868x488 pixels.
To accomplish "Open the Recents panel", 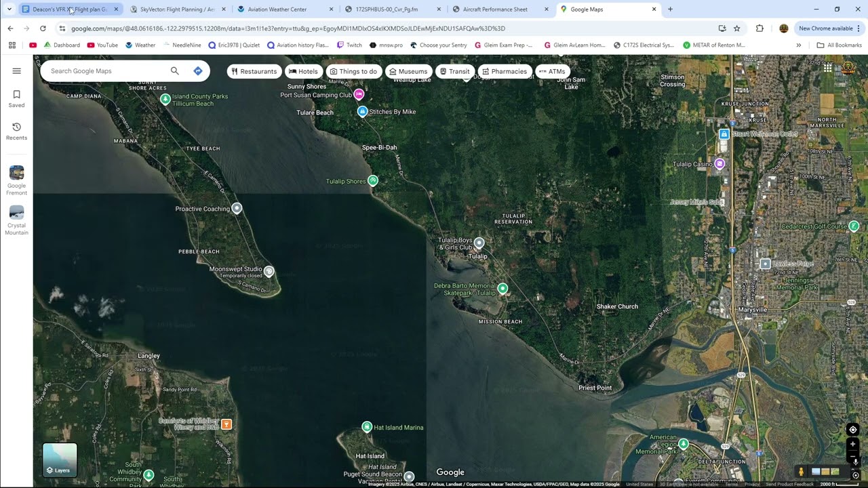I will tap(16, 131).
